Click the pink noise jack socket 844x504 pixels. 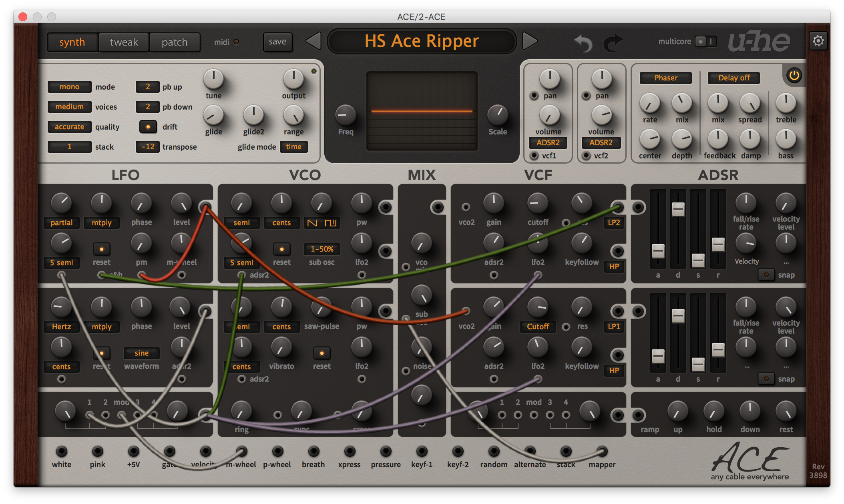[97, 451]
